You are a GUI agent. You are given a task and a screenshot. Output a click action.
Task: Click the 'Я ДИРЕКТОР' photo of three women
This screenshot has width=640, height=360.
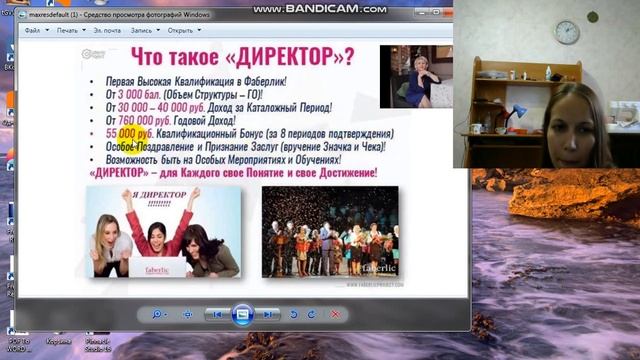point(163,232)
